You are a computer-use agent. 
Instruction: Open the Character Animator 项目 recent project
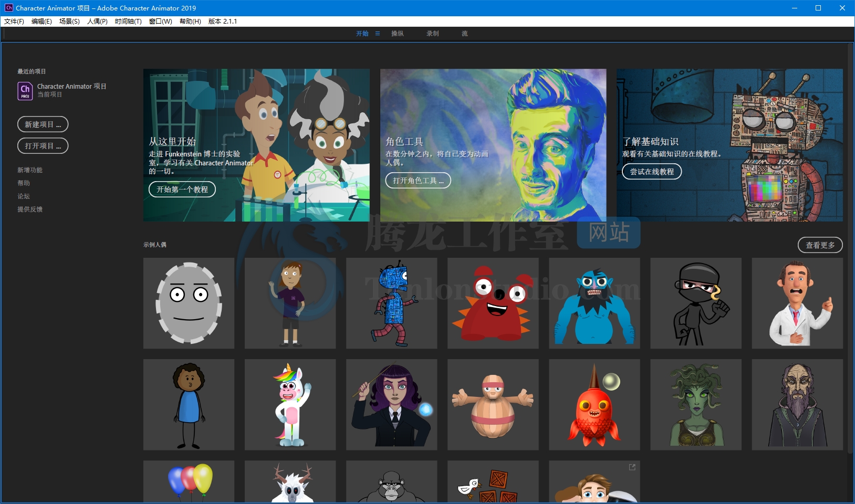point(62,90)
